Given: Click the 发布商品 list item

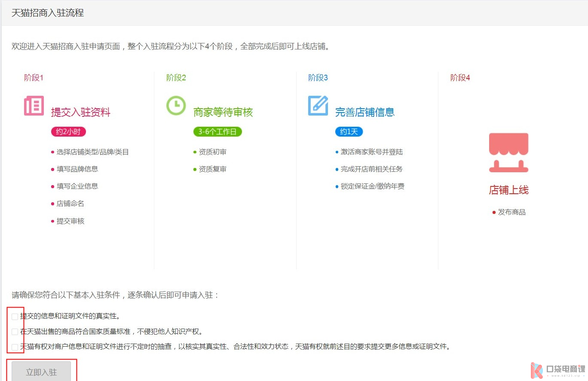Looking at the screenshot, I should pyautogui.click(x=511, y=212).
